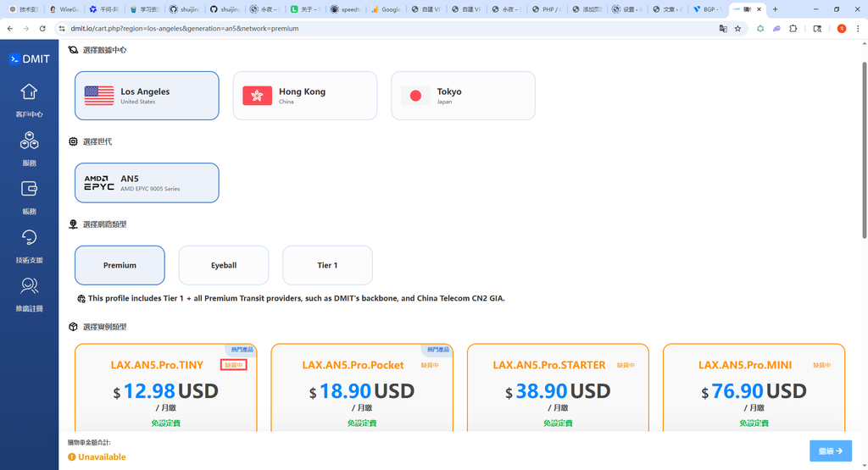Select Los Angeles data center

[147, 96]
